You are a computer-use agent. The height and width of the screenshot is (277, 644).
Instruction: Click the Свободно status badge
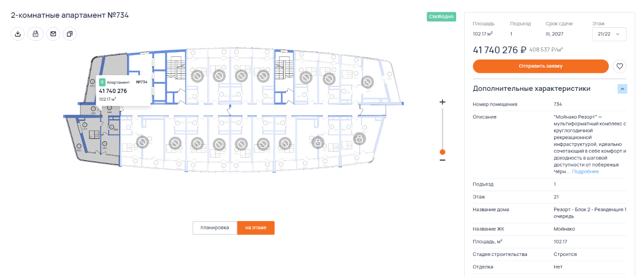[x=441, y=17]
